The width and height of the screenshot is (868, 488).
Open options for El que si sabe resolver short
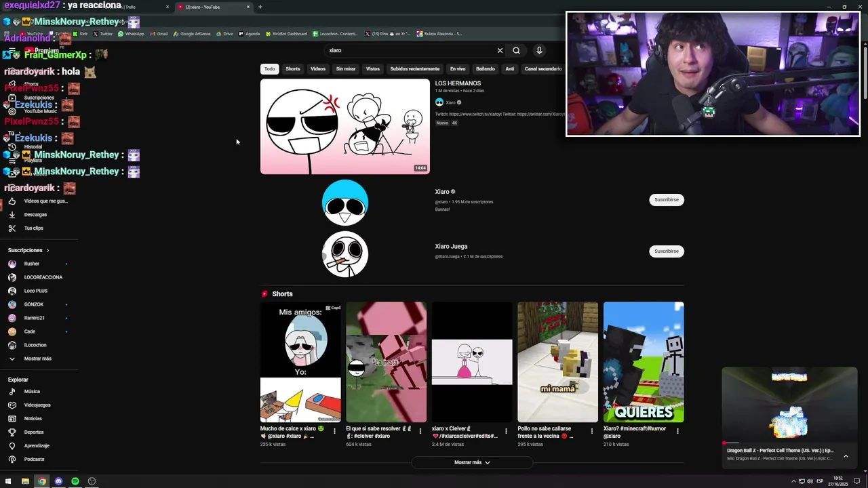coord(420,431)
